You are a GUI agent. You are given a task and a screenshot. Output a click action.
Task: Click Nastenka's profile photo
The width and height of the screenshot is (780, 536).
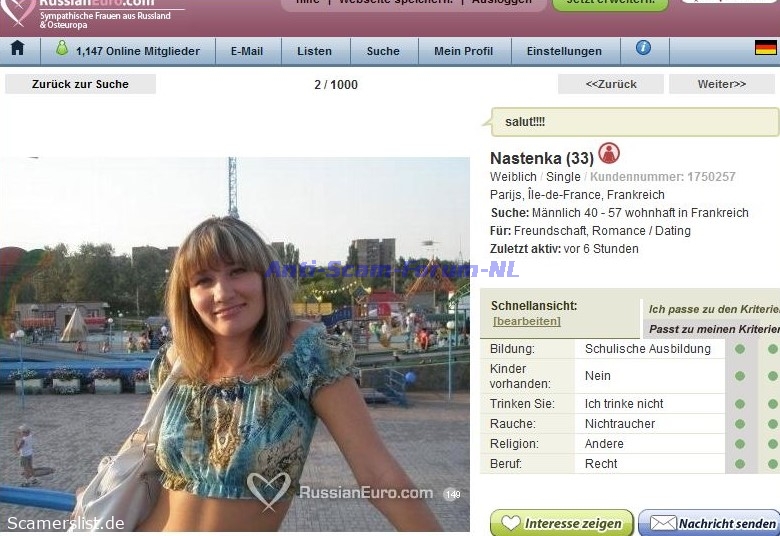tap(235, 343)
